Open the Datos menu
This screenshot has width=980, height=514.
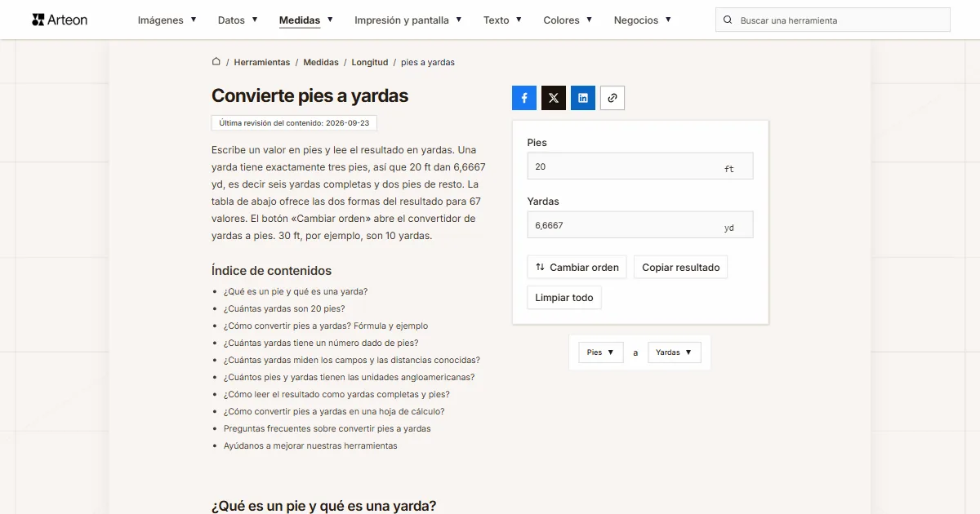tap(238, 20)
